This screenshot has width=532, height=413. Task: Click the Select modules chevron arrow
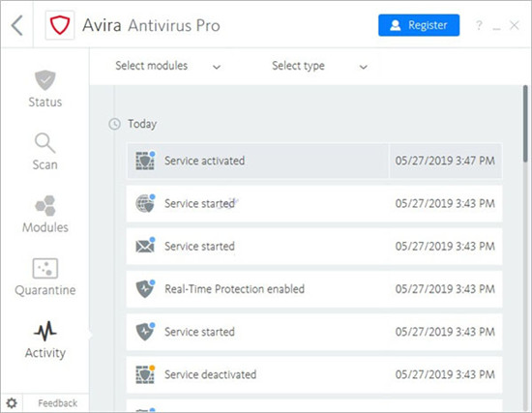[217, 67]
